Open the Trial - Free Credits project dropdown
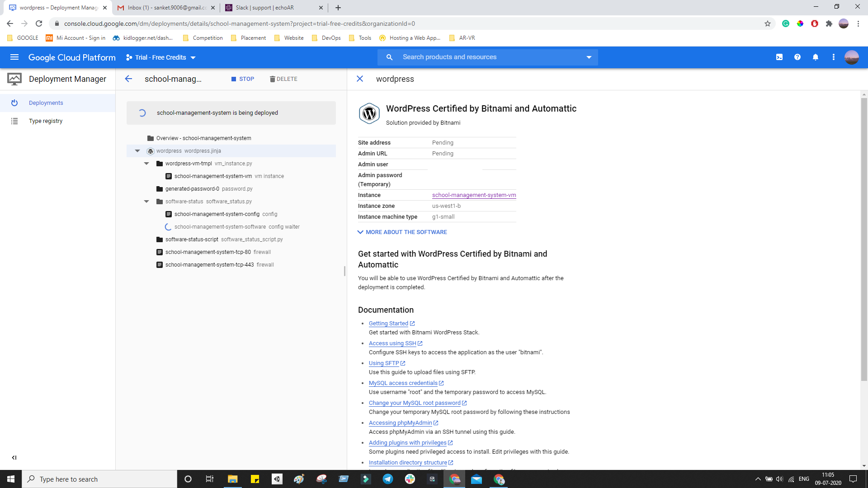The height and width of the screenshot is (488, 868). [x=161, y=57]
